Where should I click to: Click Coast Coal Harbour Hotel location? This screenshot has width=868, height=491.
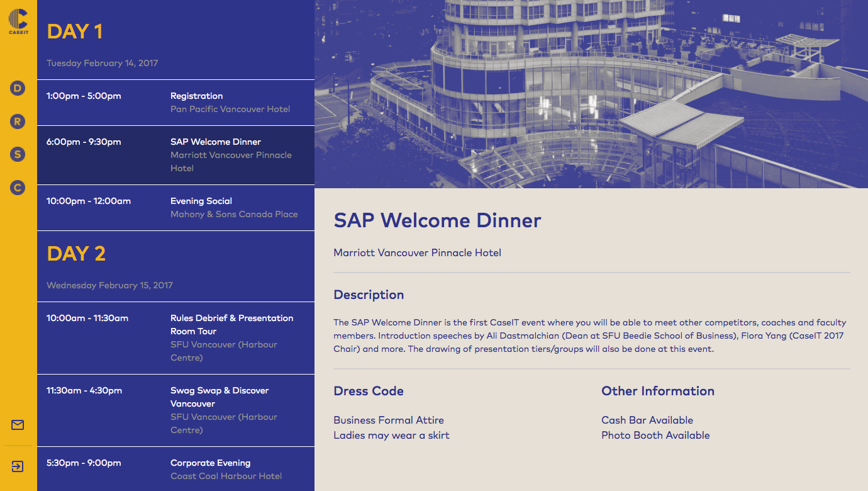tap(226, 477)
